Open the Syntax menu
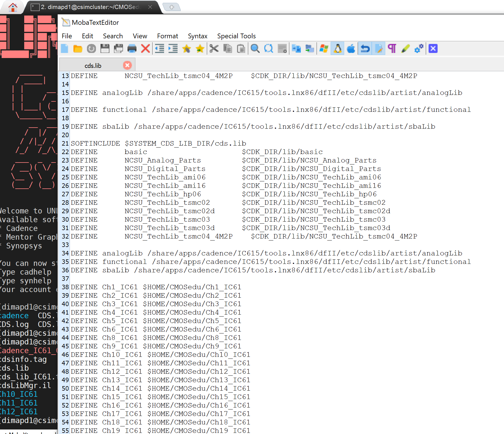504x434 pixels. pos(197,36)
